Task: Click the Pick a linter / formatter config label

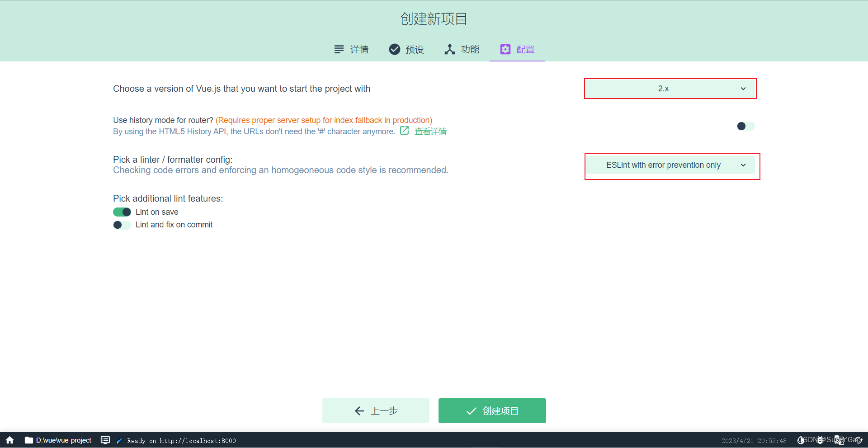Action: click(x=173, y=160)
